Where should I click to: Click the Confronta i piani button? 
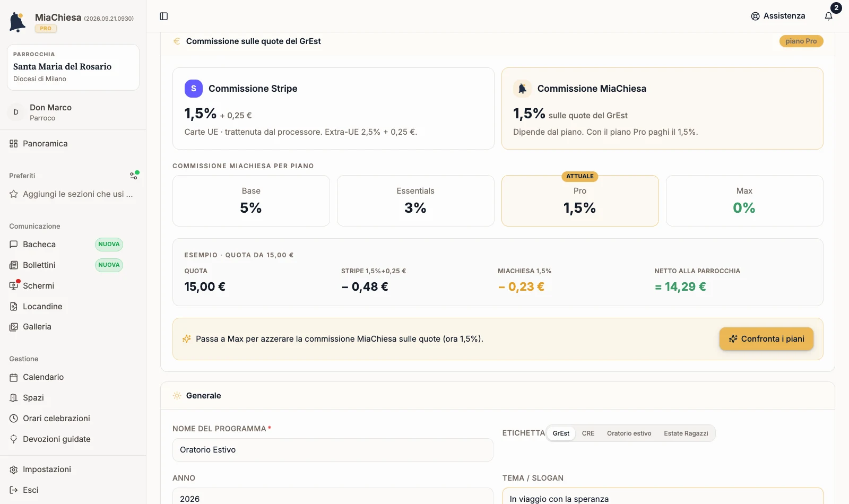[x=766, y=339]
